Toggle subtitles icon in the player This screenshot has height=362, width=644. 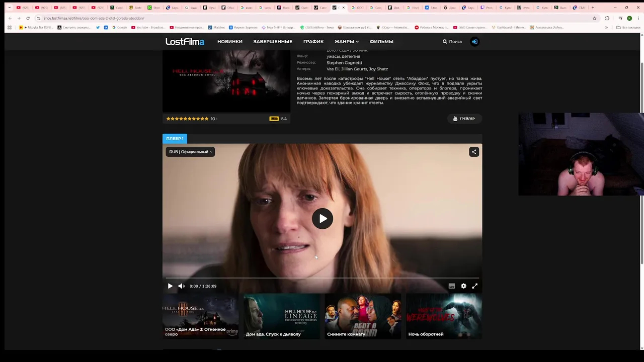coord(452,286)
